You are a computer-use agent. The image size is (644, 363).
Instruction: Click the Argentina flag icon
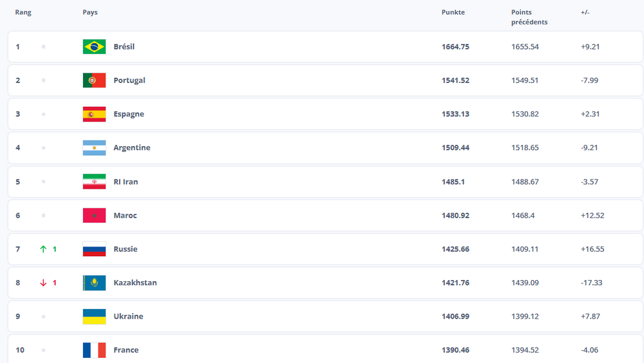point(94,148)
